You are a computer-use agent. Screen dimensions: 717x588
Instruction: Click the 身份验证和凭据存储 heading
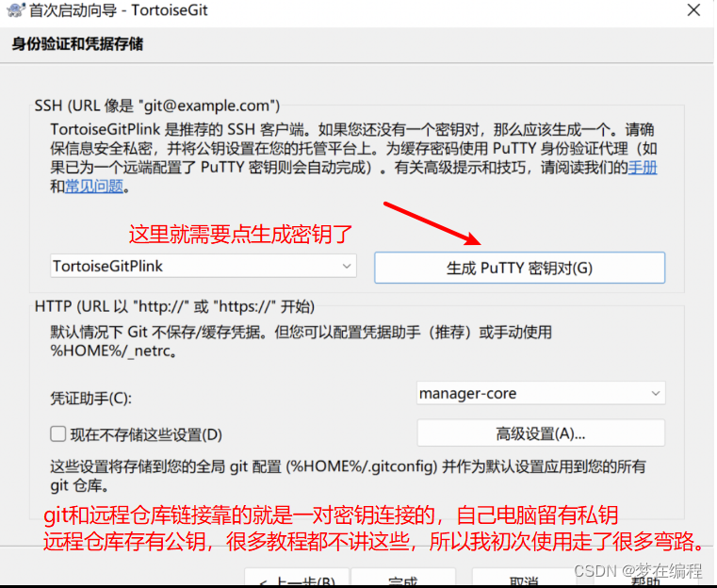tap(77, 44)
